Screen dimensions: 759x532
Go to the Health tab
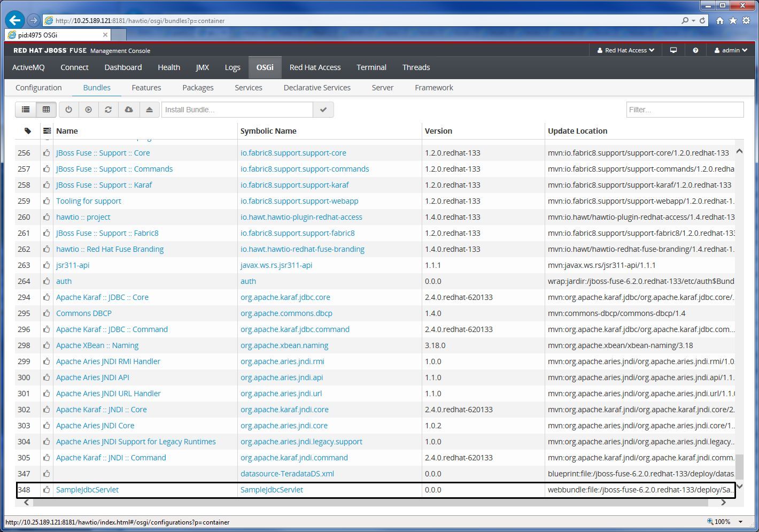[x=169, y=67]
